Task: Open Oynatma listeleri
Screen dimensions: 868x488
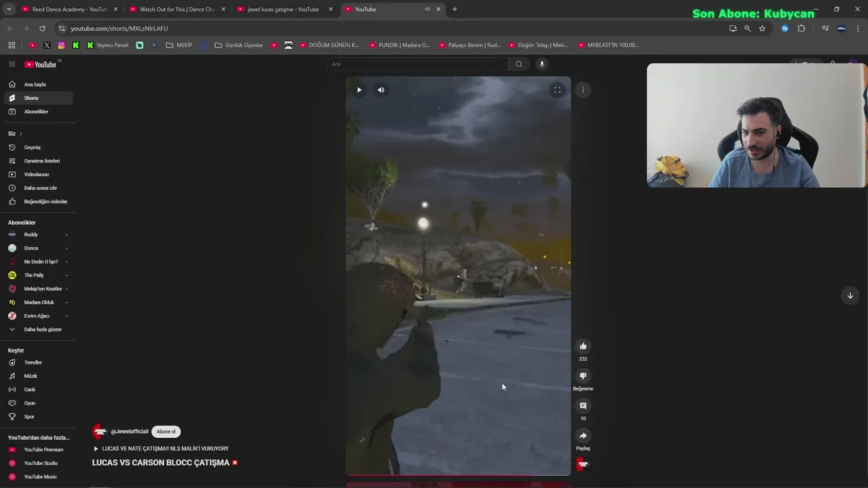Action: [39, 161]
